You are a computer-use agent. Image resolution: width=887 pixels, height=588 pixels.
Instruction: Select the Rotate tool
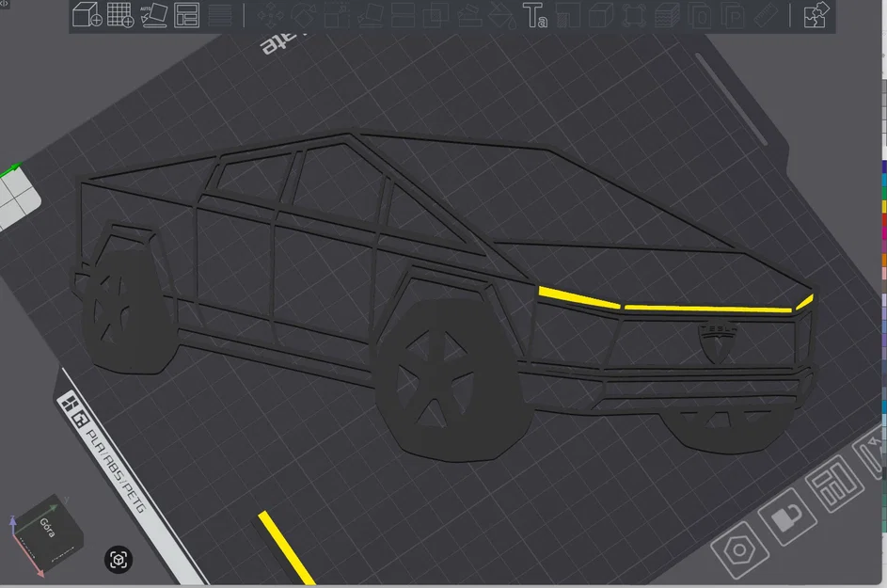[x=303, y=15]
